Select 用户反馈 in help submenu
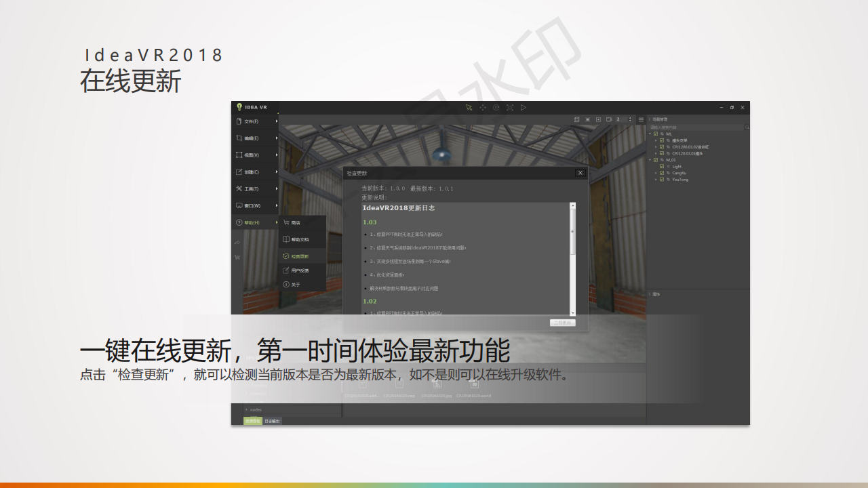The image size is (868, 488). (x=302, y=270)
